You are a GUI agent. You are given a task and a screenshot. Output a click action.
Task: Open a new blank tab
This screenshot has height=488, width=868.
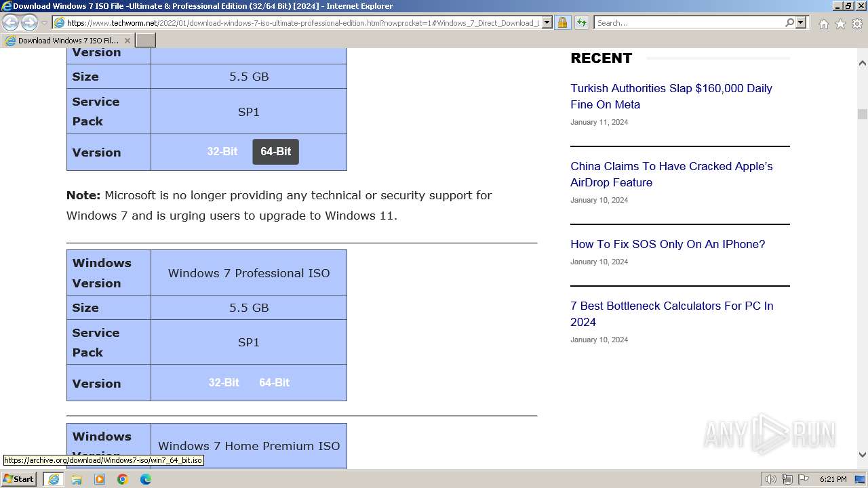[146, 41]
